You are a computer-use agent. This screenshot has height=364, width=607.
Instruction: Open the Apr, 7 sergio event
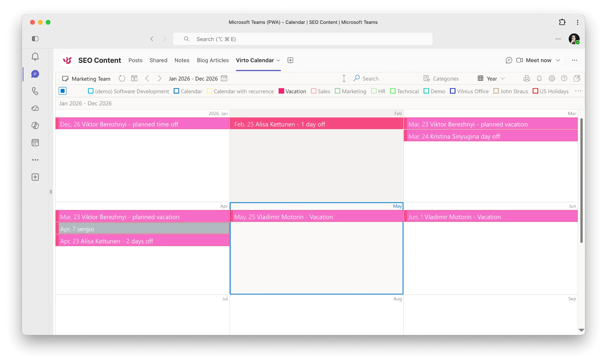[143, 228]
